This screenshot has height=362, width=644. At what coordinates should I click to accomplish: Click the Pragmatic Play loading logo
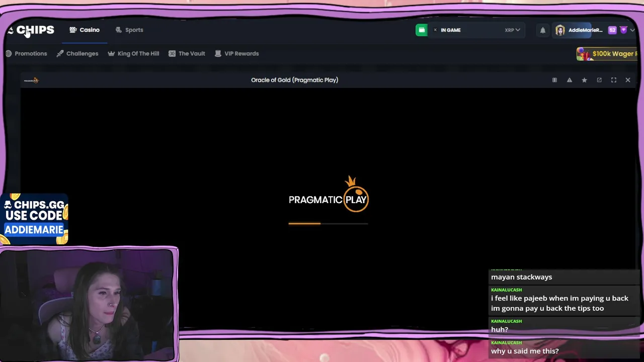(x=329, y=195)
